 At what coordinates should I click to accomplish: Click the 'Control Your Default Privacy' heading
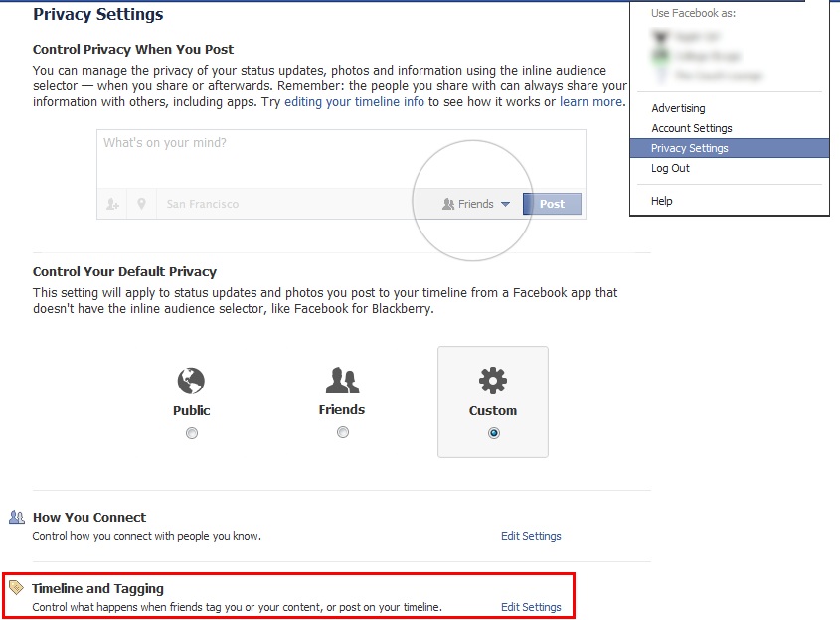point(124,272)
